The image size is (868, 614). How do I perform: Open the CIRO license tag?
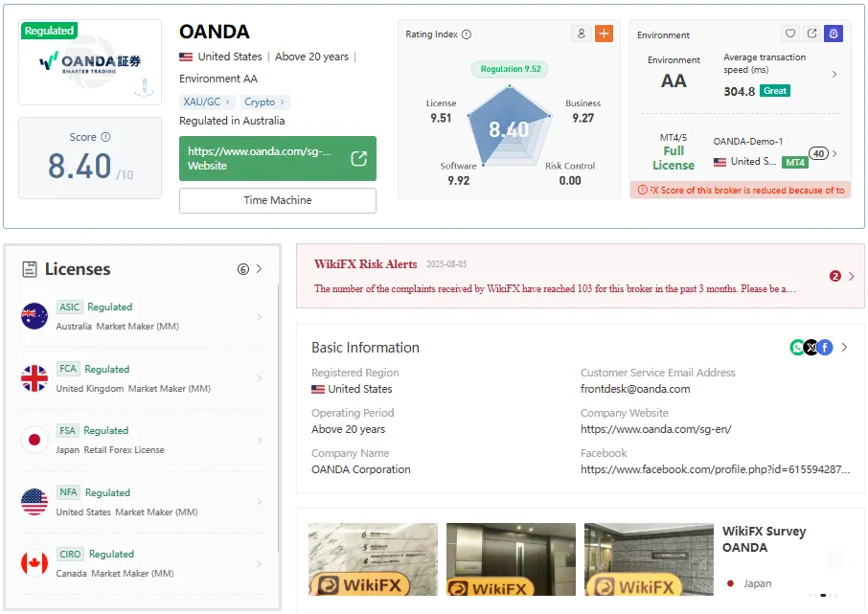tap(70, 555)
